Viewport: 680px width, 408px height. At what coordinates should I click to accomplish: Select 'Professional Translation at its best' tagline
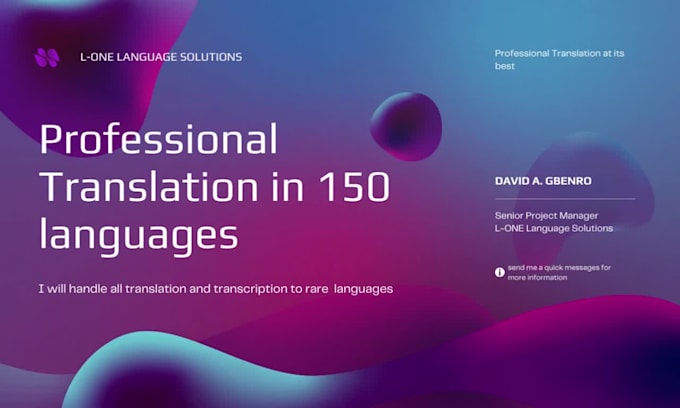[559, 59]
